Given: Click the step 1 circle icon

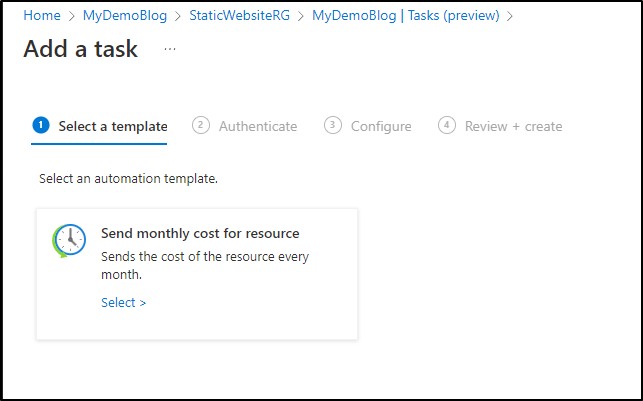Looking at the screenshot, I should coord(41,125).
